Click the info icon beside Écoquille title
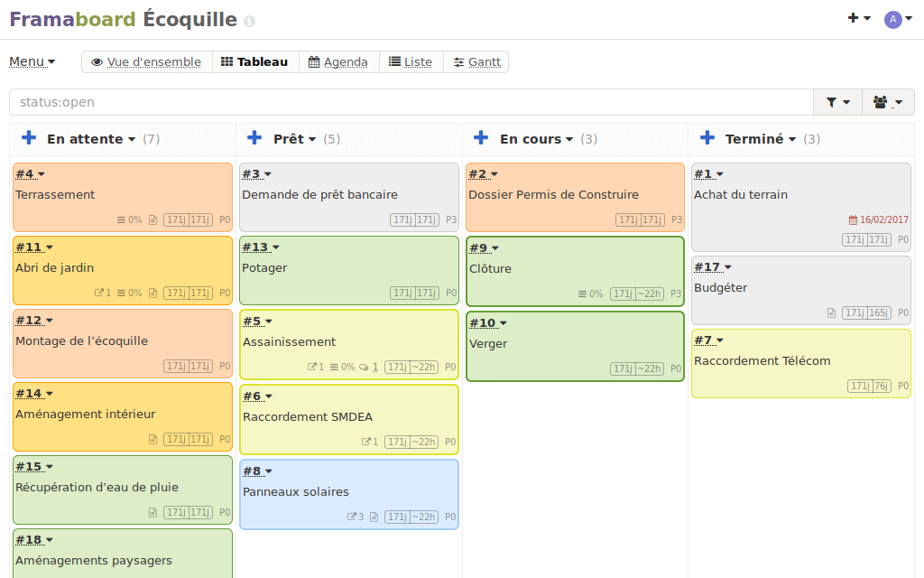The width and height of the screenshot is (924, 578). tap(250, 21)
